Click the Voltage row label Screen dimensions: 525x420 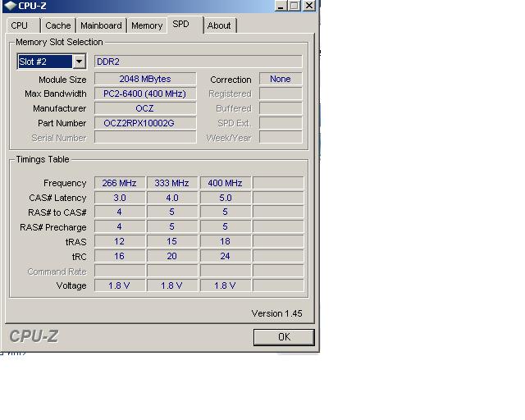[71, 285]
